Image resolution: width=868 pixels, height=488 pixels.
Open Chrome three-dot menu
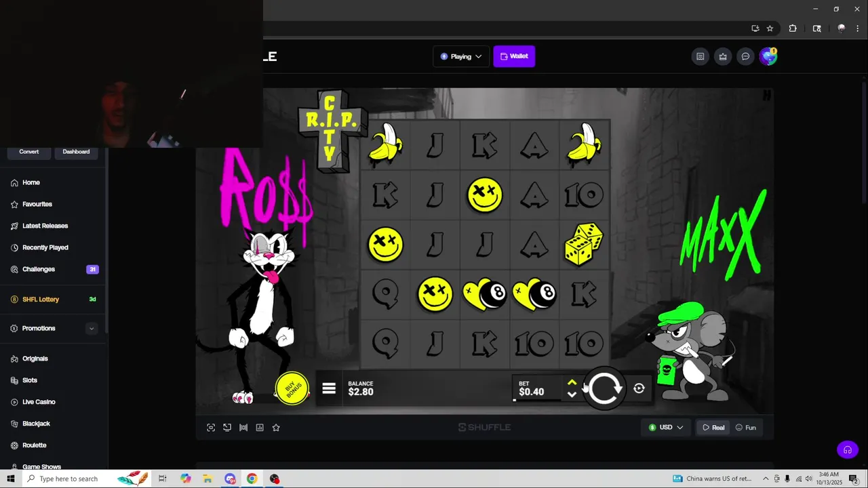tap(857, 28)
